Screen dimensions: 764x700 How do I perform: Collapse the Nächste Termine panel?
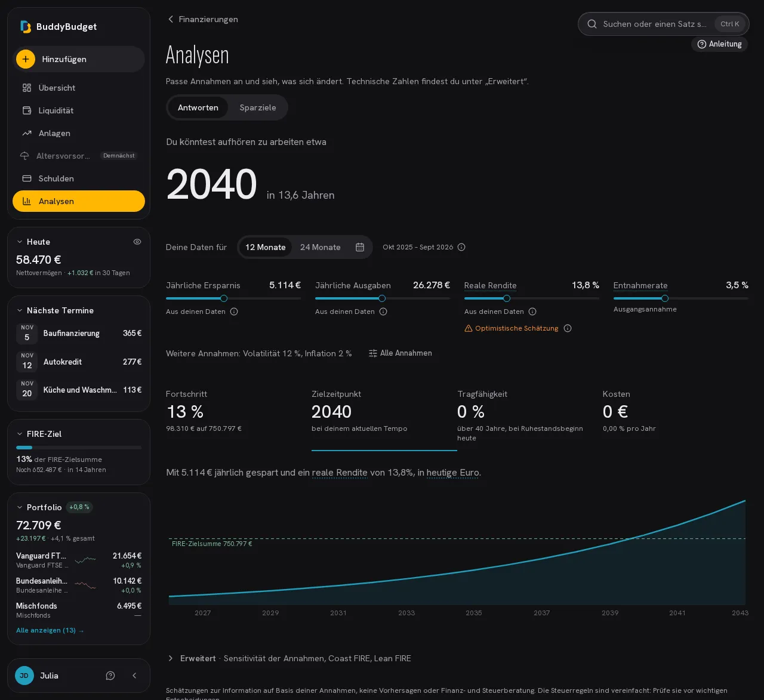point(20,310)
